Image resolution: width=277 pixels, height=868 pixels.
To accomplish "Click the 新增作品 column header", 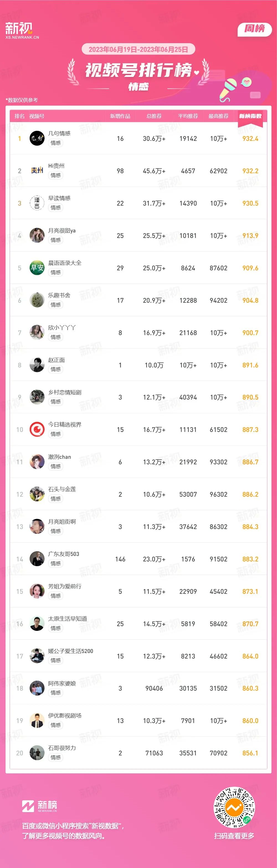I will (120, 116).
